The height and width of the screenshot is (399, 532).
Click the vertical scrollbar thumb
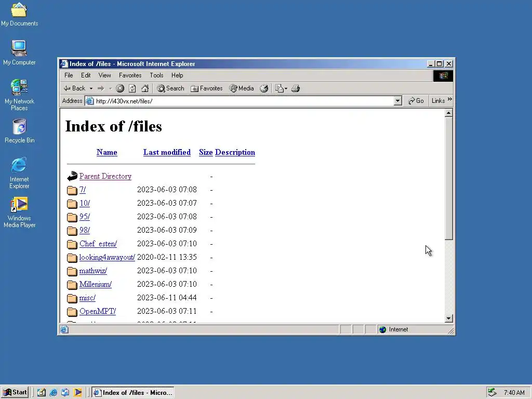click(448, 179)
